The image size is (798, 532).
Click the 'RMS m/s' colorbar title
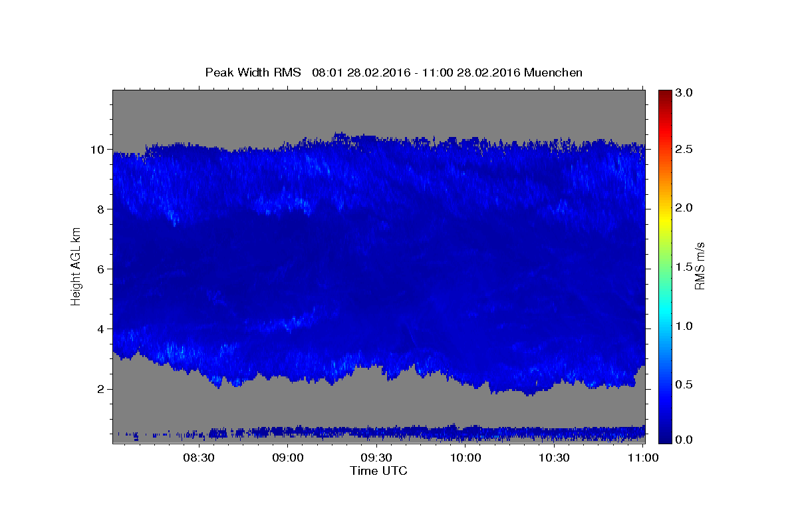pyautogui.click(x=700, y=267)
